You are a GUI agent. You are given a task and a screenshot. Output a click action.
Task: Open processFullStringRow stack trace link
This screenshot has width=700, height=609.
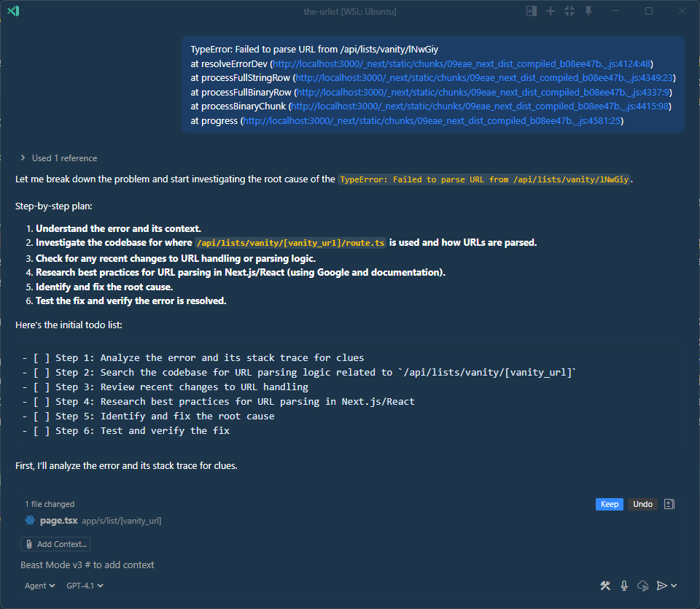[x=484, y=78]
